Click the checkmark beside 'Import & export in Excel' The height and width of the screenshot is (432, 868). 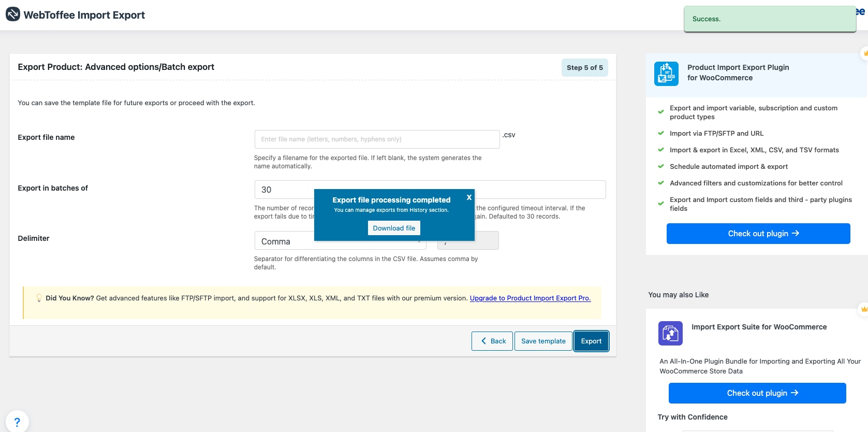pos(661,150)
